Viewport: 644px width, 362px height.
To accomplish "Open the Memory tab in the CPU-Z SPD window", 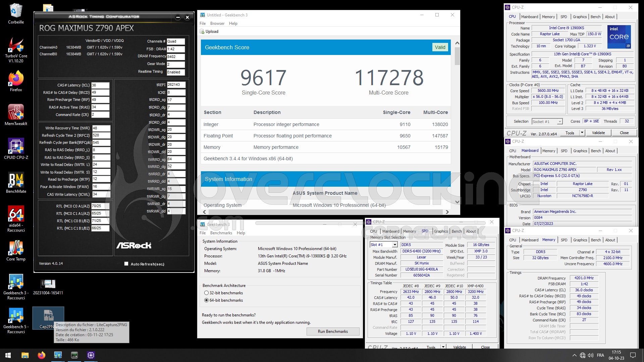I will click(x=409, y=231).
